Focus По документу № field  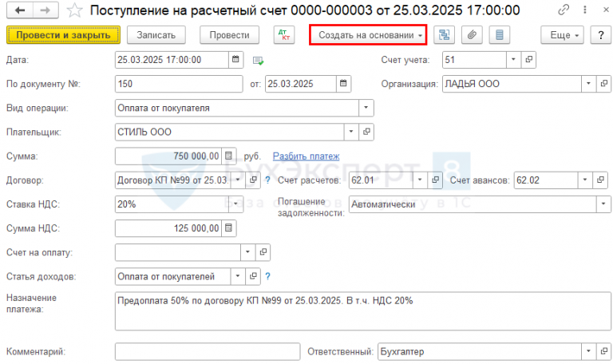179,84
